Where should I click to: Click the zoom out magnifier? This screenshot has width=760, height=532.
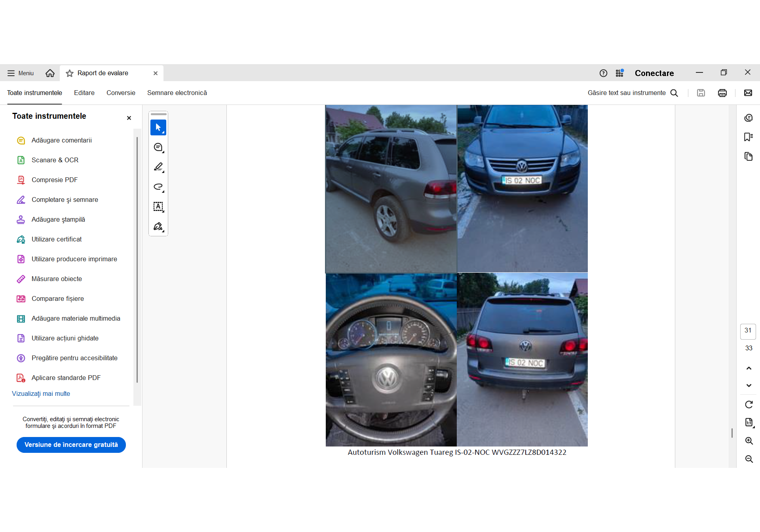pyautogui.click(x=749, y=459)
